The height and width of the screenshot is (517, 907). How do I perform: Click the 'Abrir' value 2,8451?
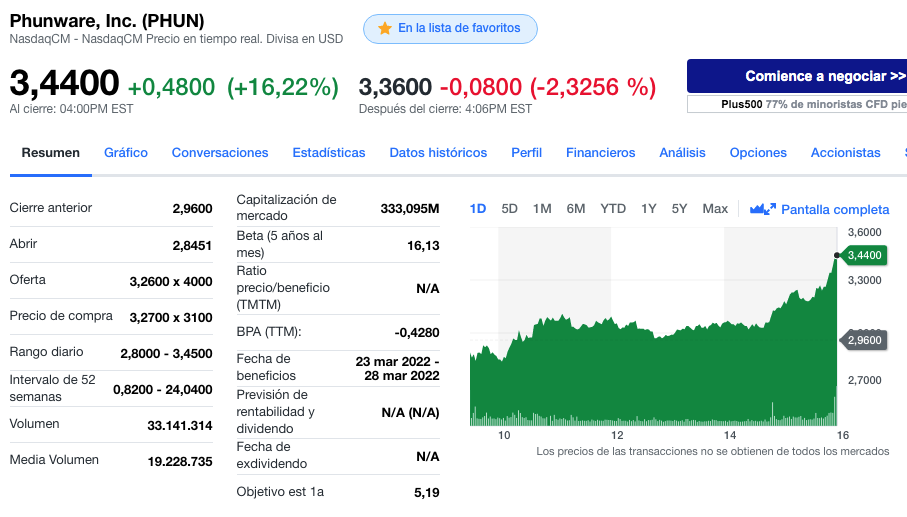click(x=193, y=246)
